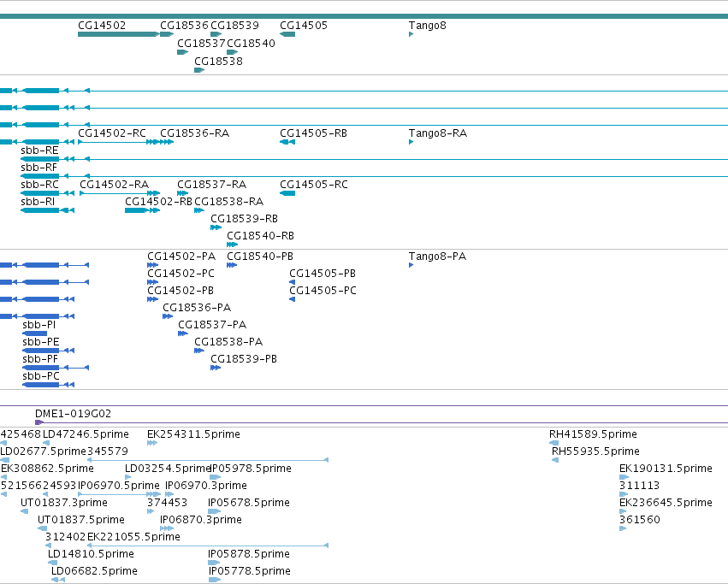Click the IP05778.5prime EST label
Screen dimensions: 728x584
tap(249, 571)
